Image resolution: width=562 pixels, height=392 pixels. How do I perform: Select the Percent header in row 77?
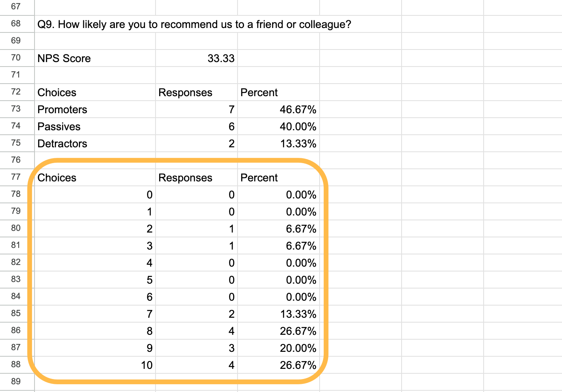(259, 178)
